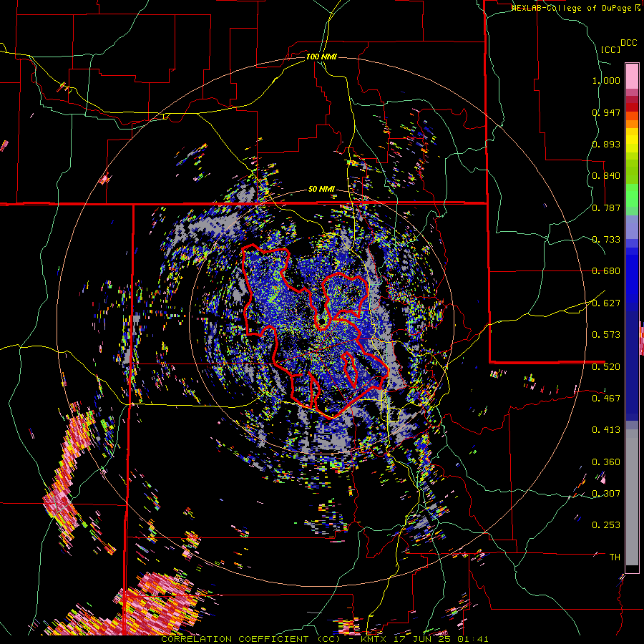Click the 0.947 legend value

pyautogui.click(x=606, y=112)
